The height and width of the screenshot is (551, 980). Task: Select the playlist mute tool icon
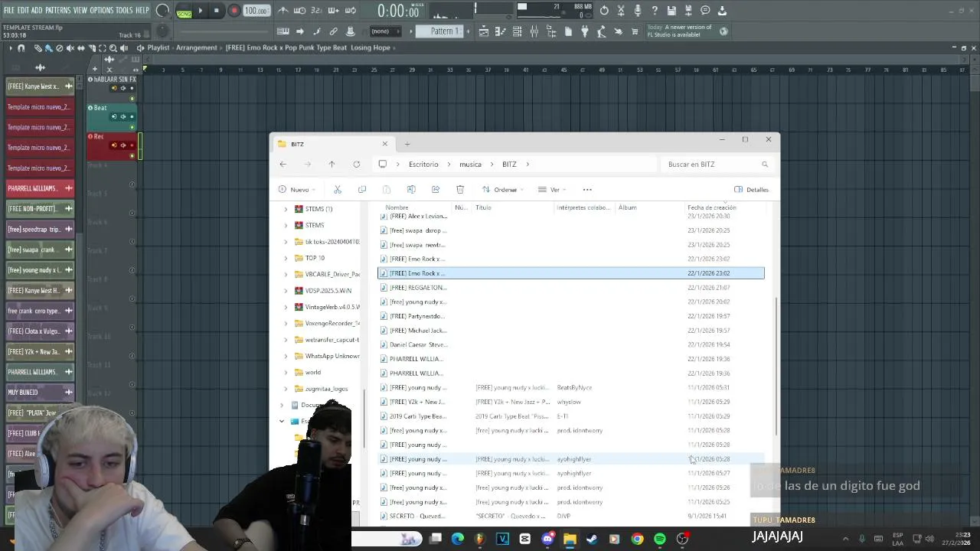click(70, 47)
